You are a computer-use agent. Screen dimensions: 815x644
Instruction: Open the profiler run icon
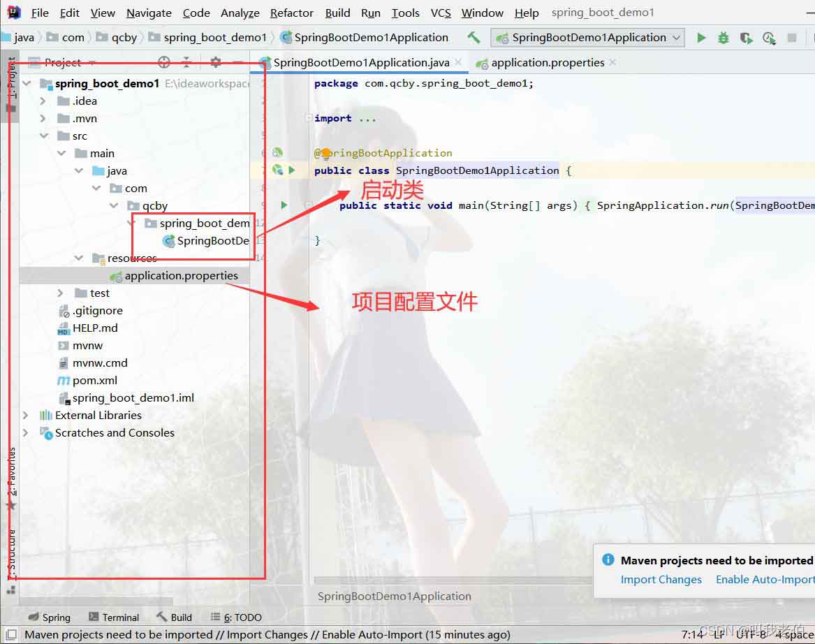click(x=769, y=38)
